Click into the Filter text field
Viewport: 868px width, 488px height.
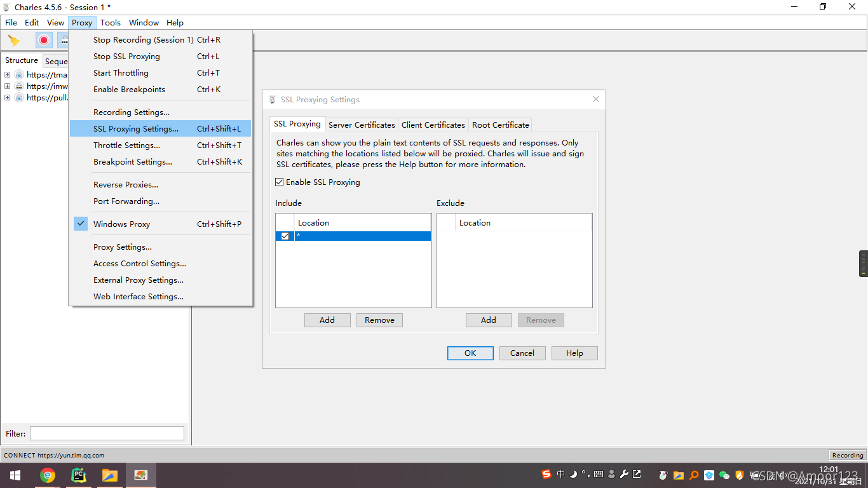coord(107,433)
